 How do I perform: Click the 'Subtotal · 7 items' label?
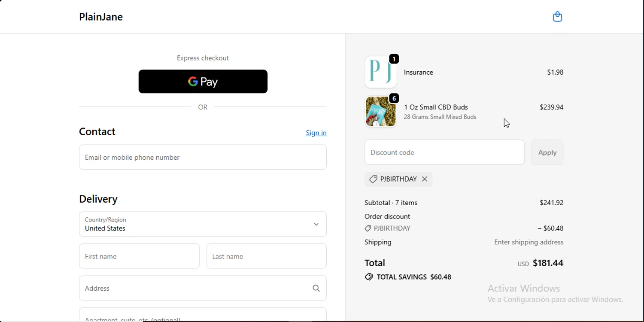(x=391, y=203)
